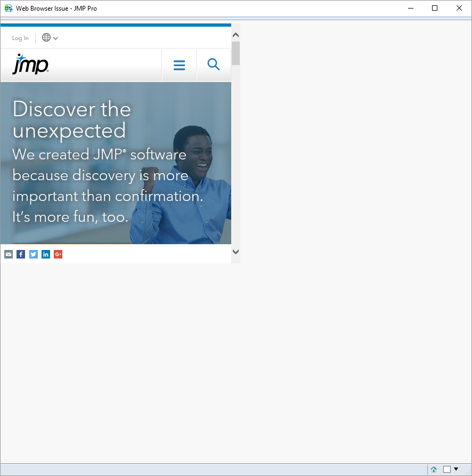Image resolution: width=472 pixels, height=476 pixels.
Task: Click the magnifier search icon
Action: 214,64
